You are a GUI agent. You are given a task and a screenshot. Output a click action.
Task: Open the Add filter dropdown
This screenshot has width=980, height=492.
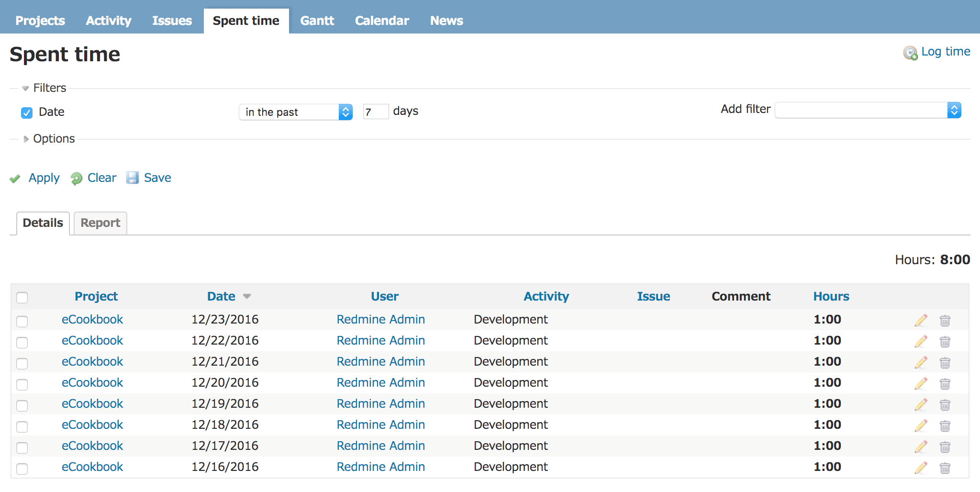pyautogui.click(x=868, y=110)
